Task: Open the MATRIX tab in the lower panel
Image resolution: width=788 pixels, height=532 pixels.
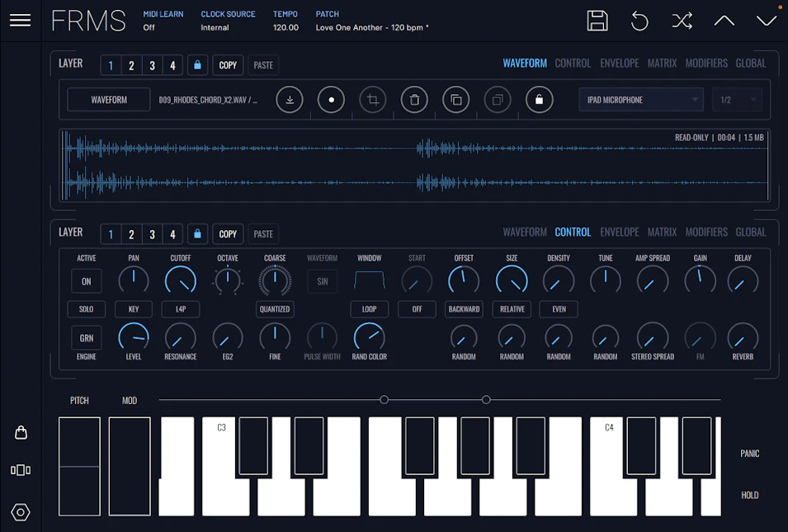Action: [x=662, y=232]
